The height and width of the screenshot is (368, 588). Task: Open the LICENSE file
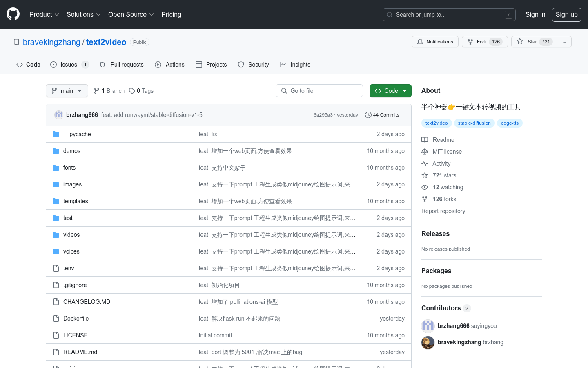pos(76,335)
